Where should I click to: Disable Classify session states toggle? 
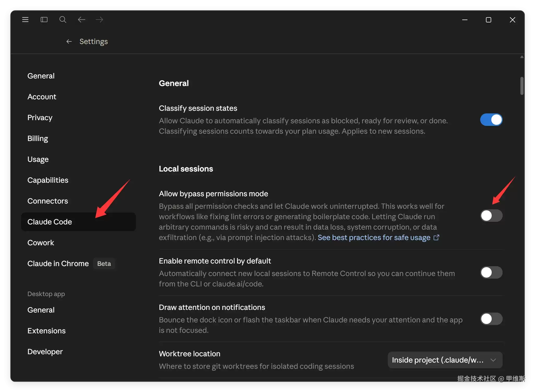pos(491,120)
